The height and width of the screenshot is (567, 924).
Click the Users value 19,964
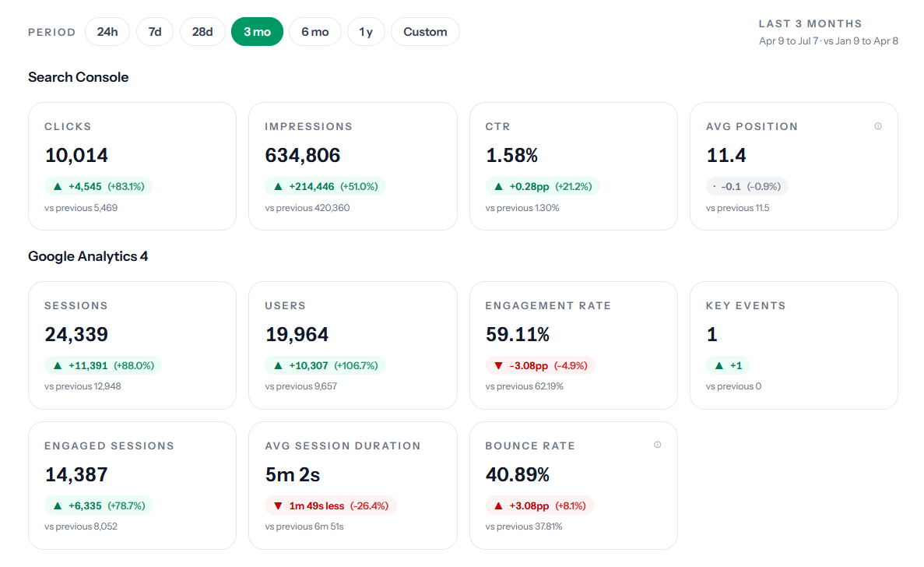tap(297, 335)
